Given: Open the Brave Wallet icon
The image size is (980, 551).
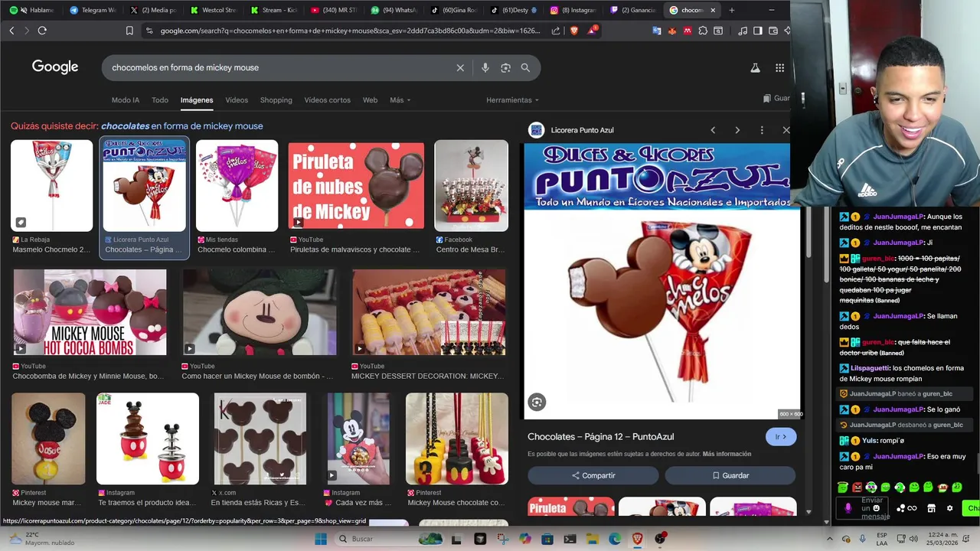Looking at the screenshot, I should (773, 31).
